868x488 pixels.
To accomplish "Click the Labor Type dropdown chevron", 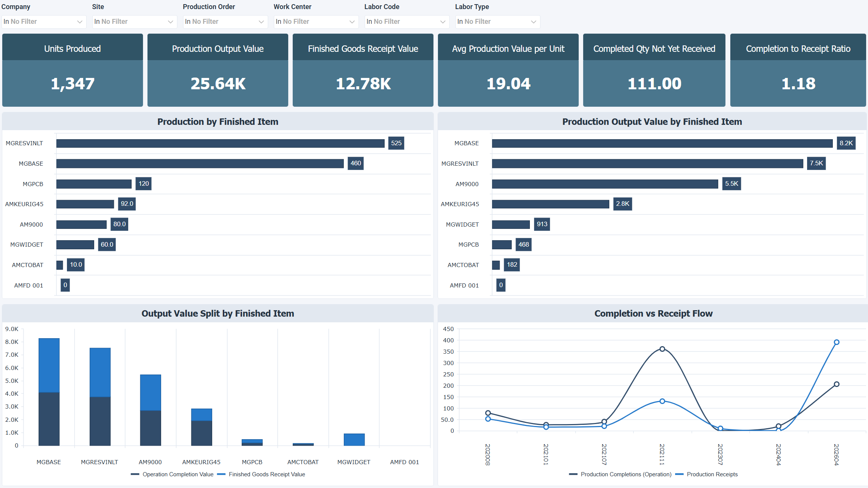I will tap(533, 22).
